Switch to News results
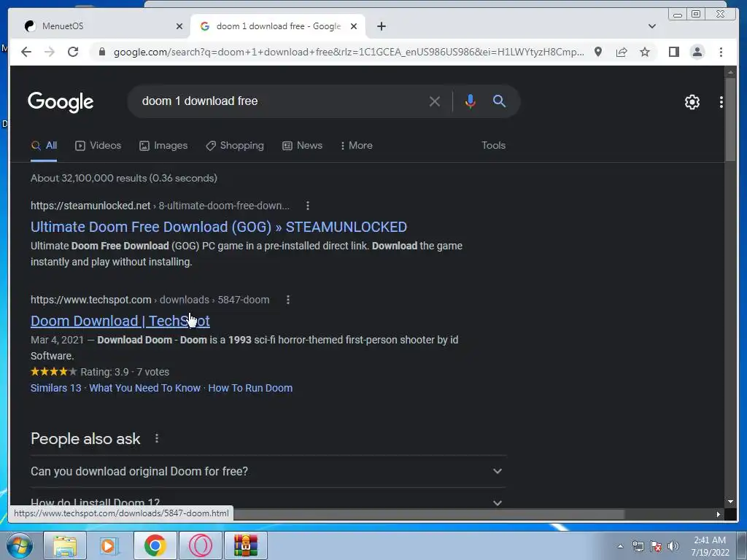The height and width of the screenshot is (560, 747). 302,146
